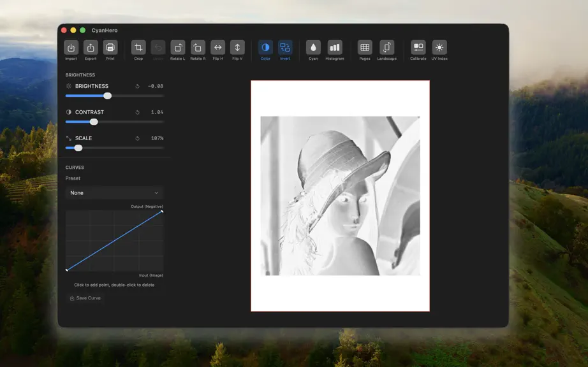
Task: Rotate image right with Rotate R
Action: point(198,48)
